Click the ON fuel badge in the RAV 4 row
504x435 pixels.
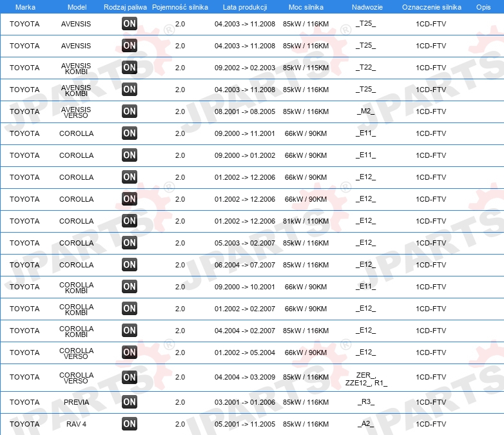(130, 424)
